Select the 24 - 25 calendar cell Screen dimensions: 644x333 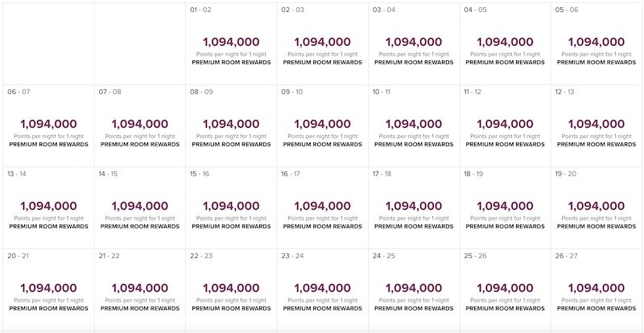[x=414, y=290]
